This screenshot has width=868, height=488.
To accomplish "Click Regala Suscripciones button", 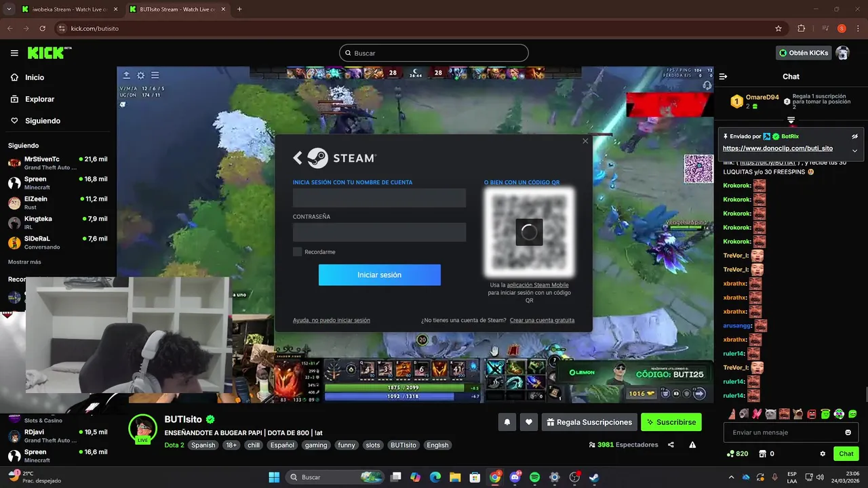I will (x=589, y=422).
